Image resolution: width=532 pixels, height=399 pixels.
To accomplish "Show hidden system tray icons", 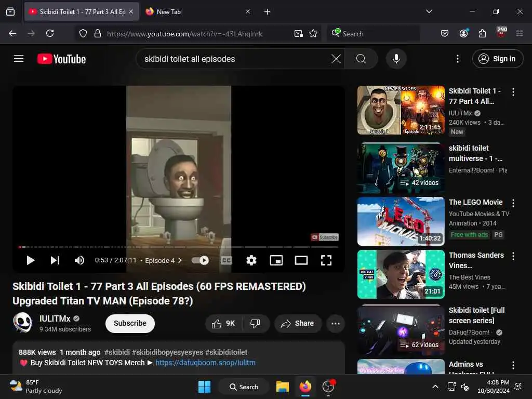I will pos(435,387).
